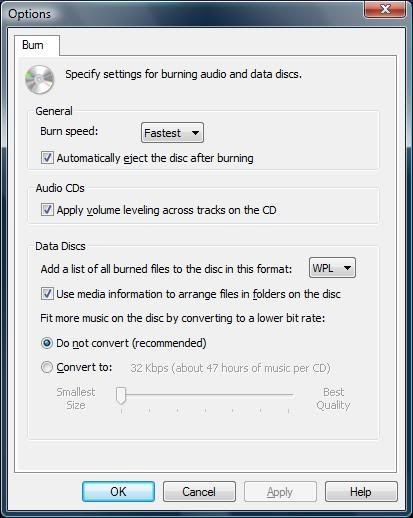Open the WPL format dropdown

pos(332,268)
